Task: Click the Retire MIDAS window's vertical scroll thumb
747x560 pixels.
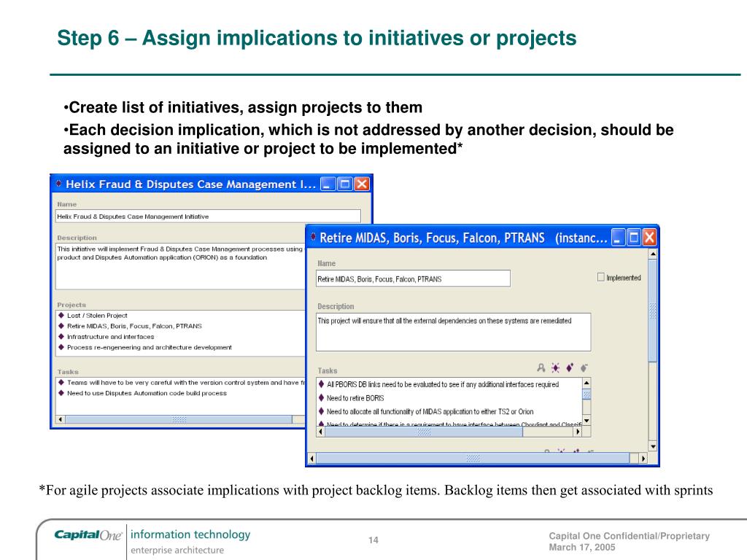Action: 653,311
